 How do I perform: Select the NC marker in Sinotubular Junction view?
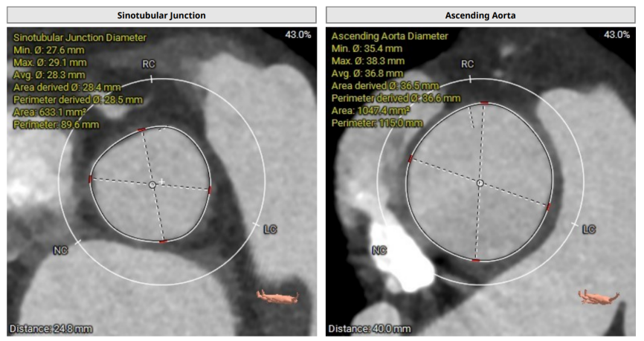coord(60,250)
